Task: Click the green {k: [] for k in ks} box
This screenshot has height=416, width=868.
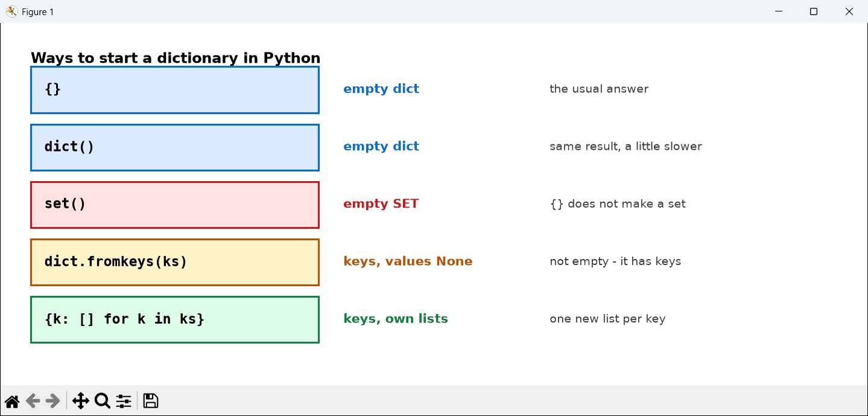Action: 175,319
